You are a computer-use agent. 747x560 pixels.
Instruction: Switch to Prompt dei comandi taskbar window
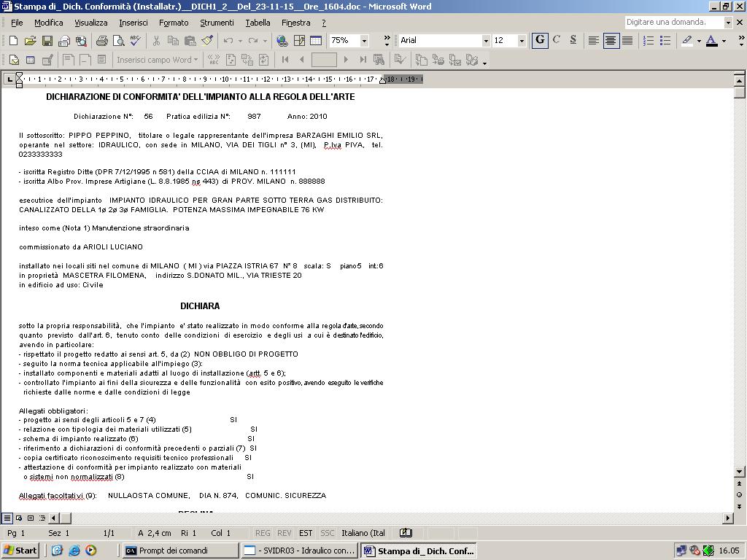[180, 551]
